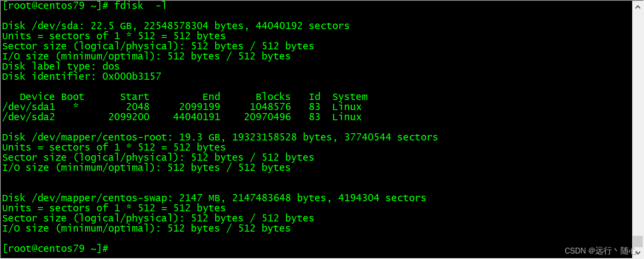Click the CSDN watermark text
This screenshot has width=644, height=259.
click(x=600, y=251)
